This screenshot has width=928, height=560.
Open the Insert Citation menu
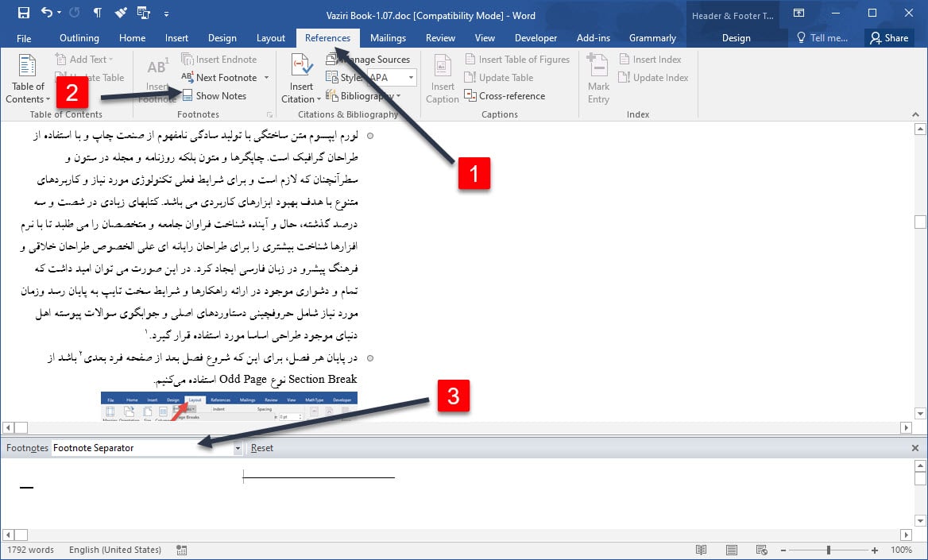301,79
